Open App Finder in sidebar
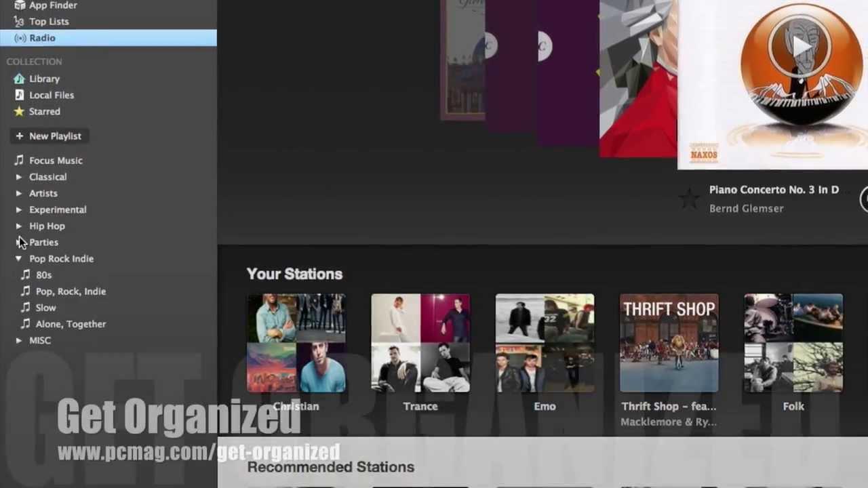Screen dimensions: 868x488 point(53,5)
